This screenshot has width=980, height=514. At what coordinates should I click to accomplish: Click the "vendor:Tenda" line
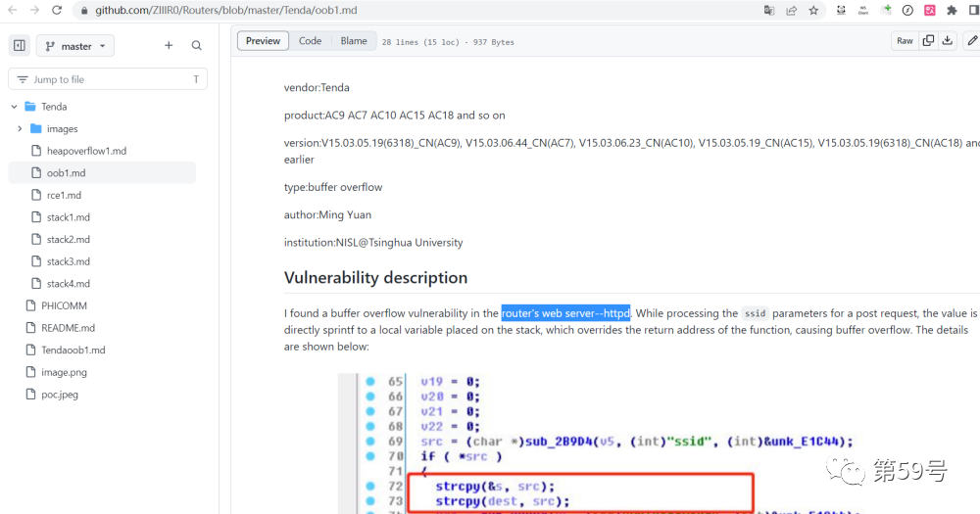(317, 87)
